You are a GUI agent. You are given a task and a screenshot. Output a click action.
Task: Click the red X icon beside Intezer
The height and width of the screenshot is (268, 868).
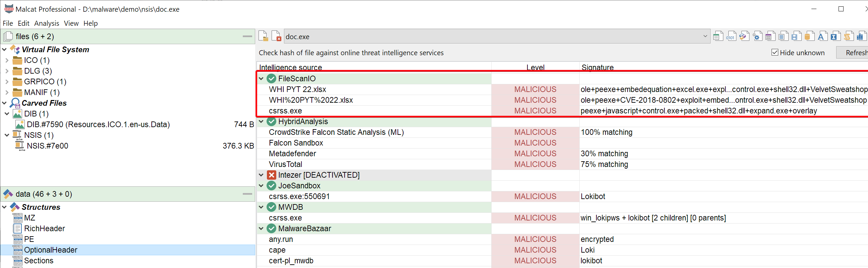pos(271,175)
